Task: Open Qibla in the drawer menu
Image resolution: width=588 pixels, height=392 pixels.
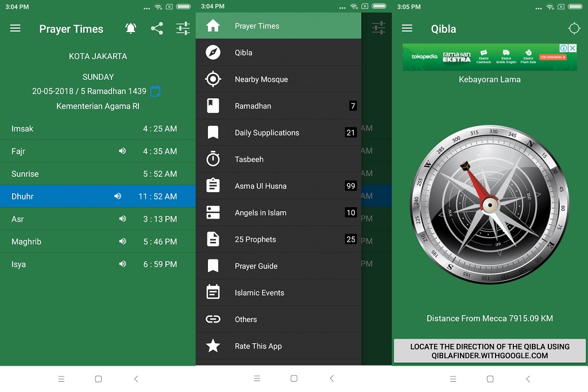Action: click(278, 52)
